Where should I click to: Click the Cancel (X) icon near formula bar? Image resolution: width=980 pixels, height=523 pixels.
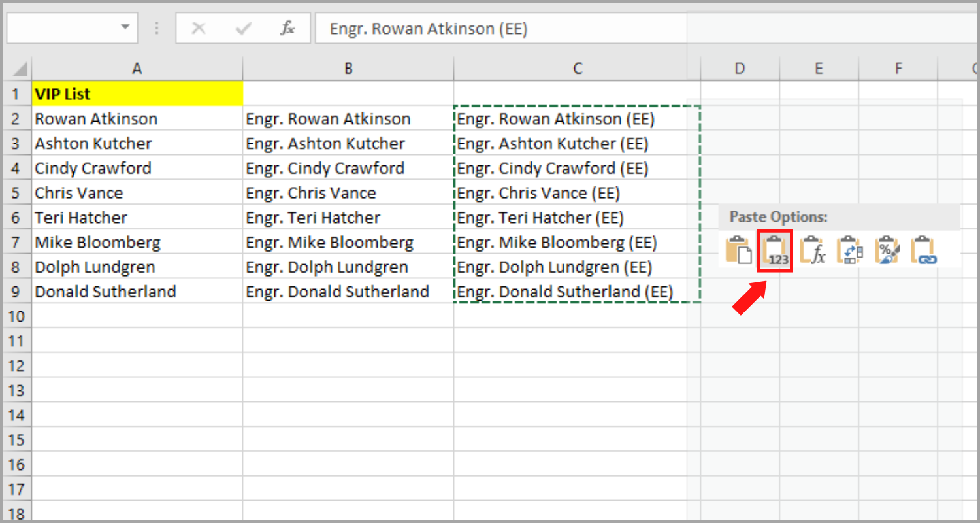pyautogui.click(x=199, y=28)
